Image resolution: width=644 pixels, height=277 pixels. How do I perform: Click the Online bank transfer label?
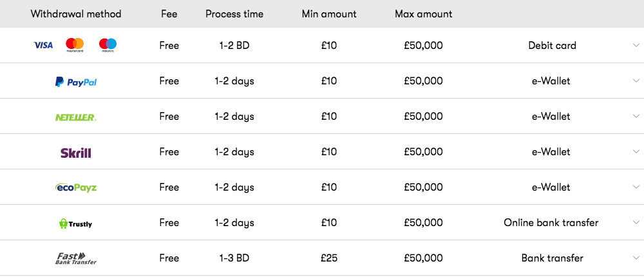pos(551,223)
